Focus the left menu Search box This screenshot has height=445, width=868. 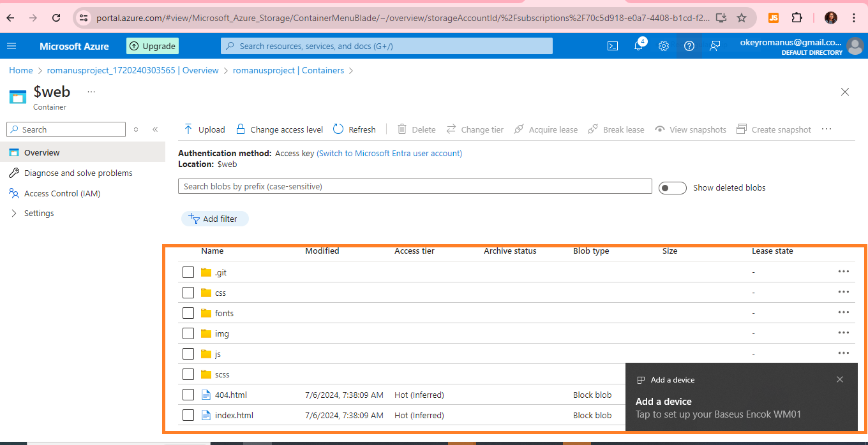click(x=66, y=129)
